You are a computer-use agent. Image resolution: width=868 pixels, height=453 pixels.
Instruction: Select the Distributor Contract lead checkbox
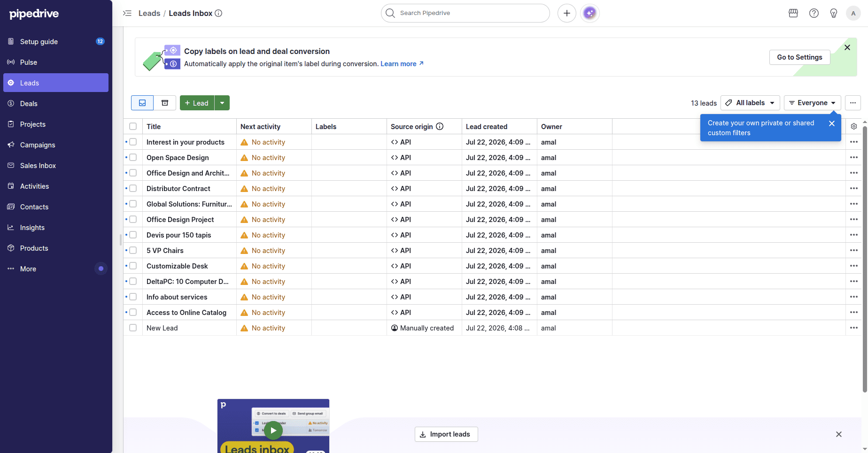(133, 188)
